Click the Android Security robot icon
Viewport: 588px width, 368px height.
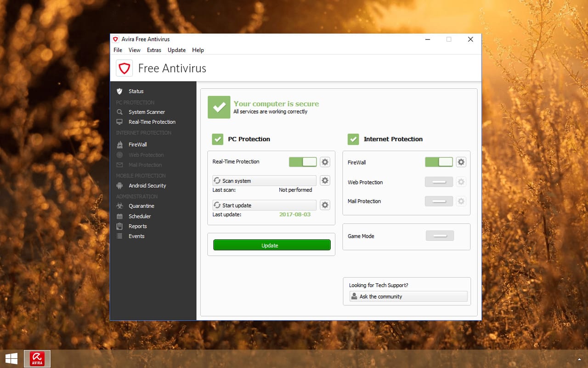point(119,186)
